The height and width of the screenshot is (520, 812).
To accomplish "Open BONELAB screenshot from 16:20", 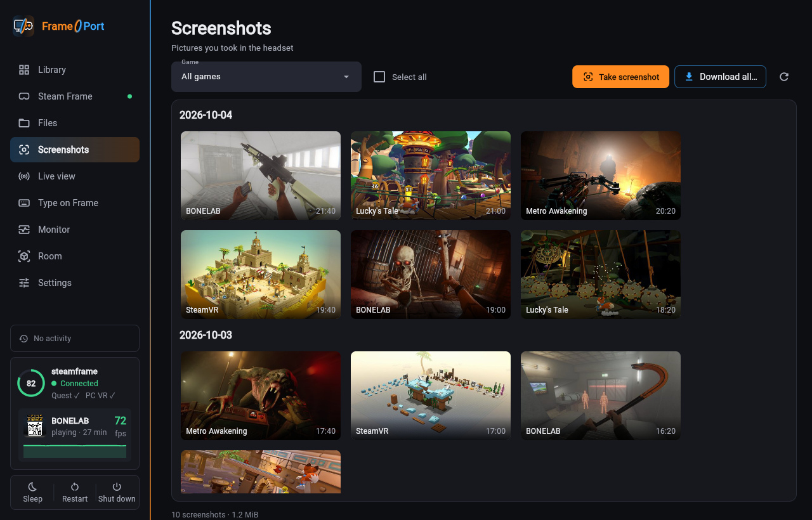I will tap(601, 396).
